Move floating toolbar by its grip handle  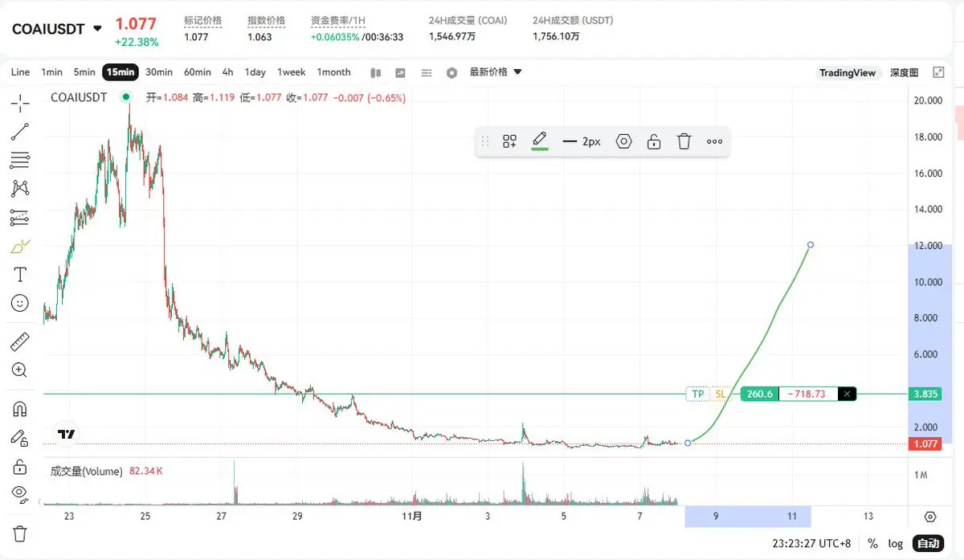click(x=484, y=141)
